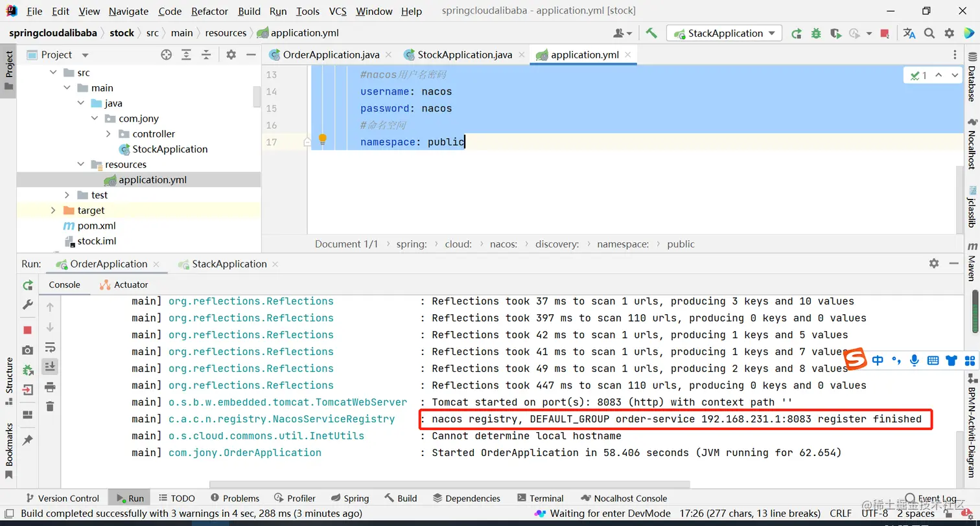Show quick-fix lightbulb on line 17
The width and height of the screenshot is (980, 526).
(x=322, y=139)
